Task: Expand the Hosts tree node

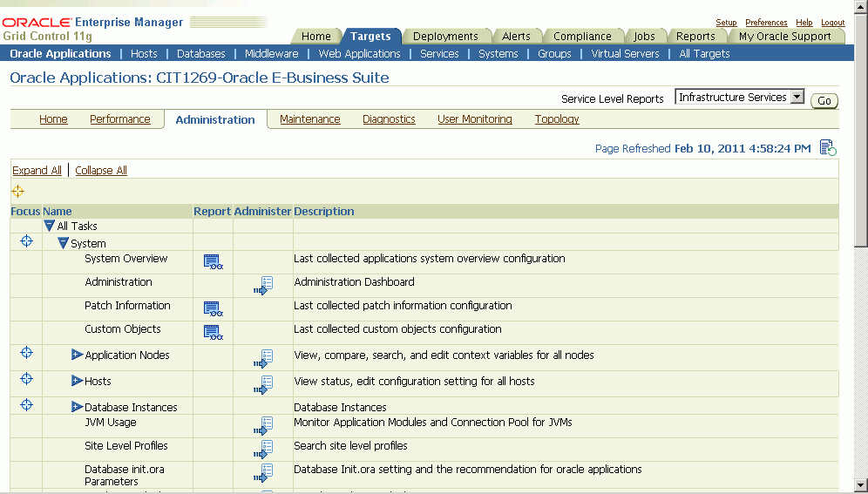Action: click(x=77, y=381)
